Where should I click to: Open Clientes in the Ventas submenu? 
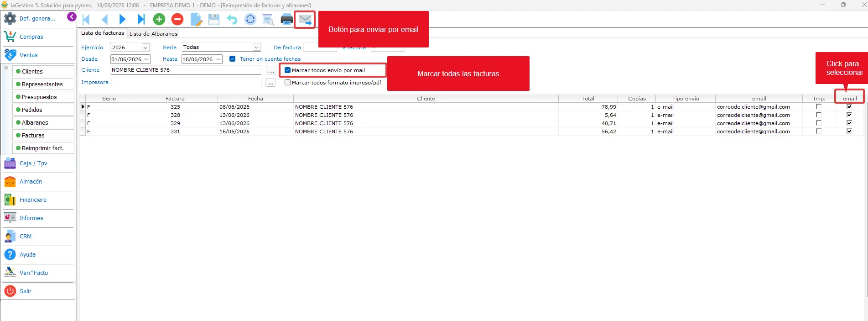(x=44, y=71)
